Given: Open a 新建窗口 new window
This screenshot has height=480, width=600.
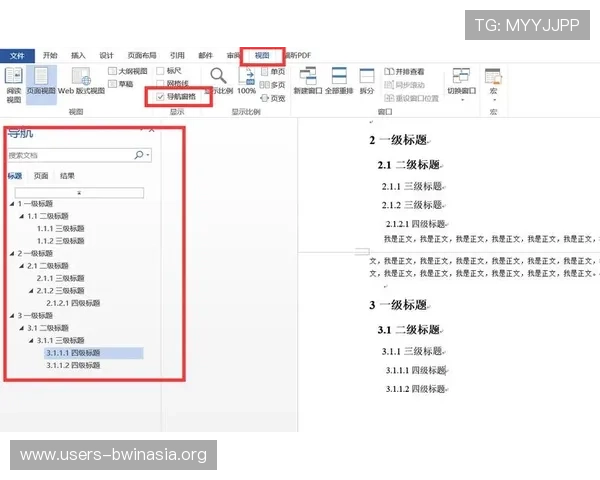Looking at the screenshot, I should tap(308, 81).
